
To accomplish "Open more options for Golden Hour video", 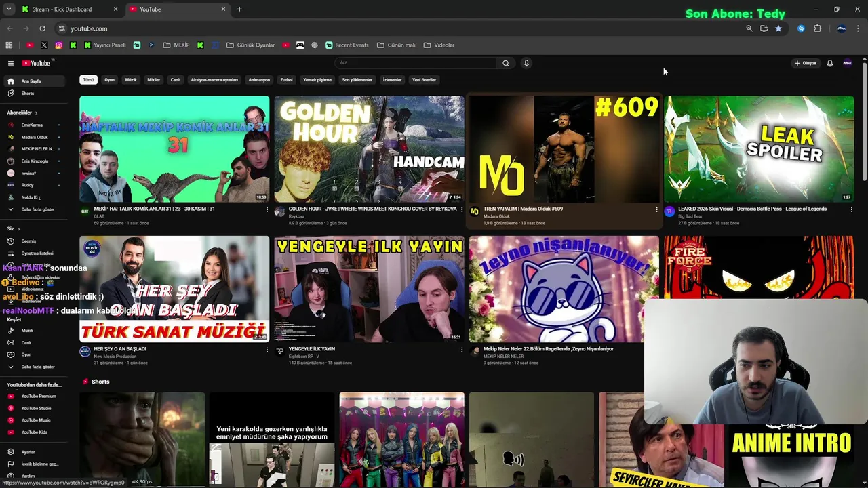I will click(x=462, y=210).
